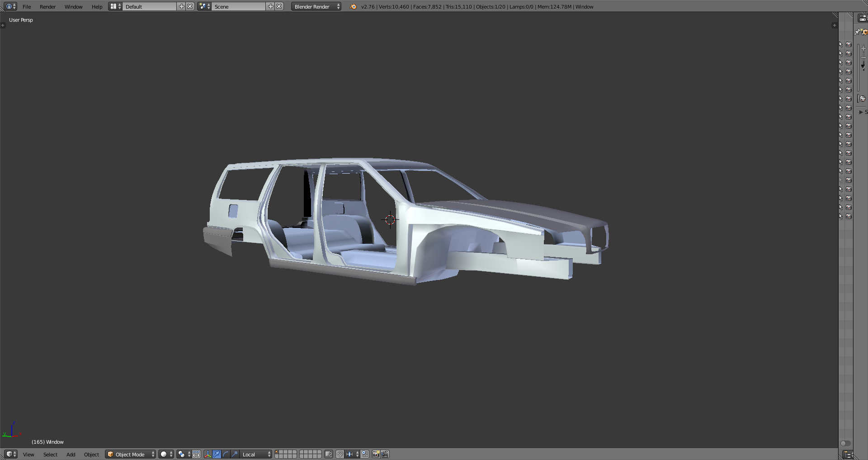Click the OpenGL render image camera icon
Viewport: 868px width, 460px height.
pos(376,454)
